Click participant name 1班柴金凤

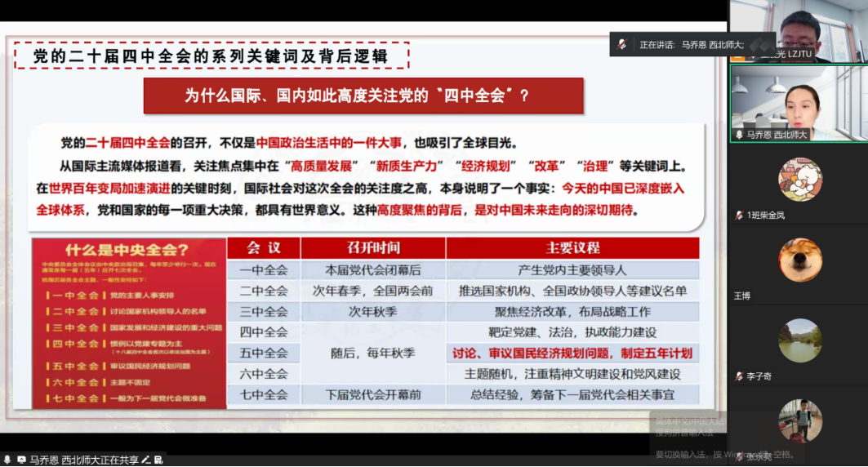coord(766,216)
